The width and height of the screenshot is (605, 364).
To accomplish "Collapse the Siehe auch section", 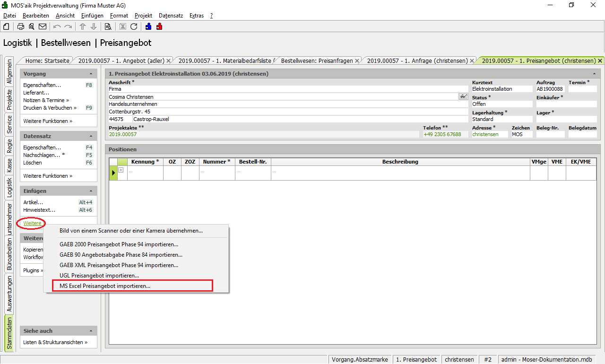I will (x=91, y=331).
